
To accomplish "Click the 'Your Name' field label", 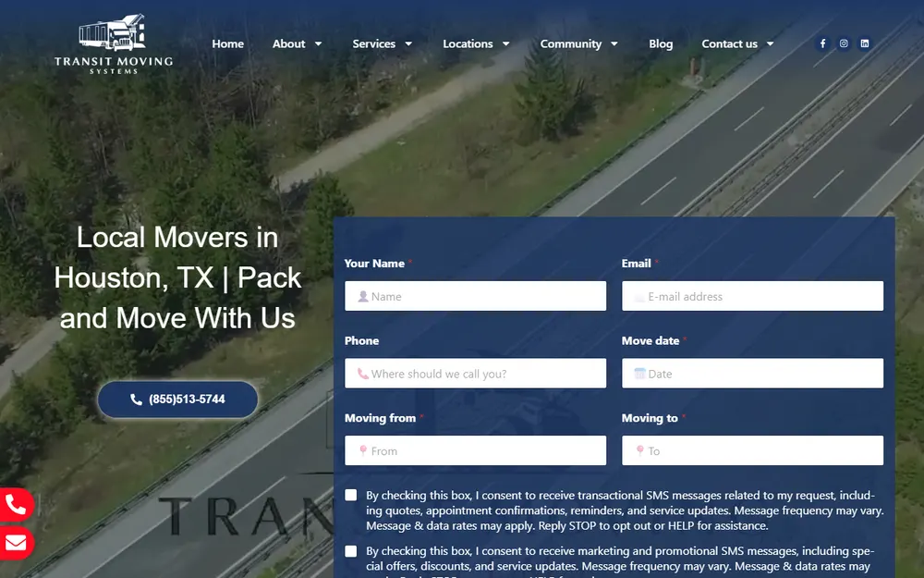I will (374, 264).
